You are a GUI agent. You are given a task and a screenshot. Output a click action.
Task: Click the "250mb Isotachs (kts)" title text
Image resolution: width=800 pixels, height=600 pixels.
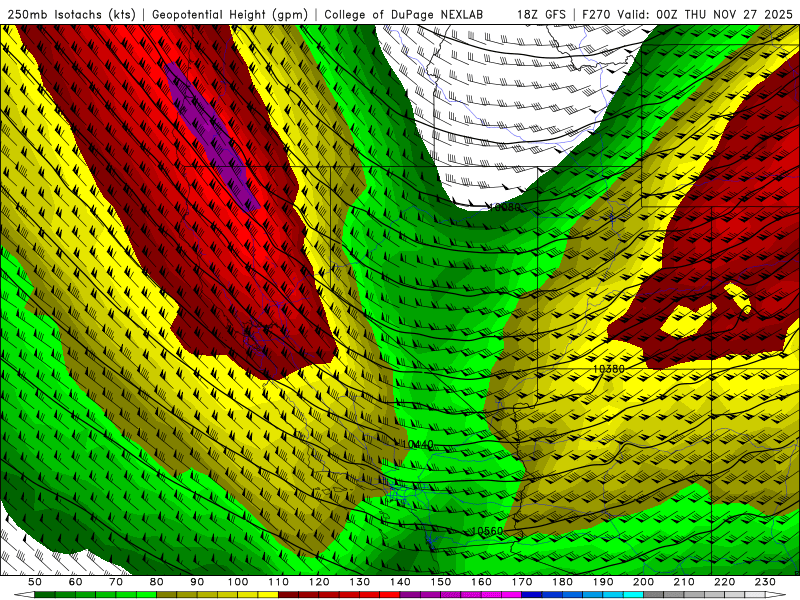pyautogui.click(x=72, y=15)
